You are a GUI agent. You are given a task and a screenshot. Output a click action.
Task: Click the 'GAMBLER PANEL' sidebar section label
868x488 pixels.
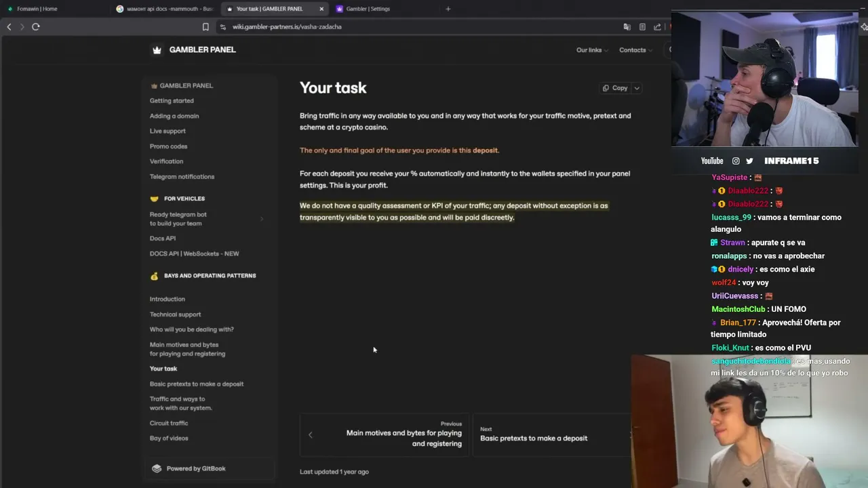click(x=186, y=86)
